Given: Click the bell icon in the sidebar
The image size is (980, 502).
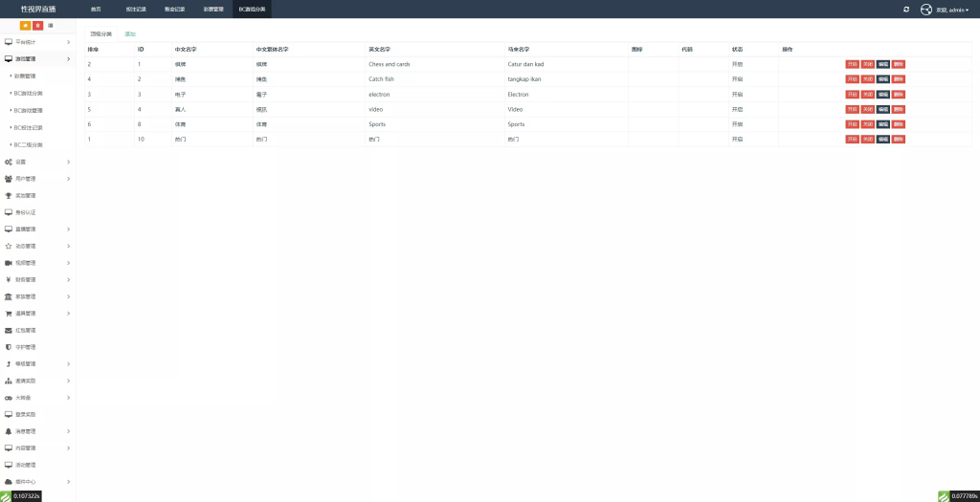Looking at the screenshot, I should click(x=9, y=431).
